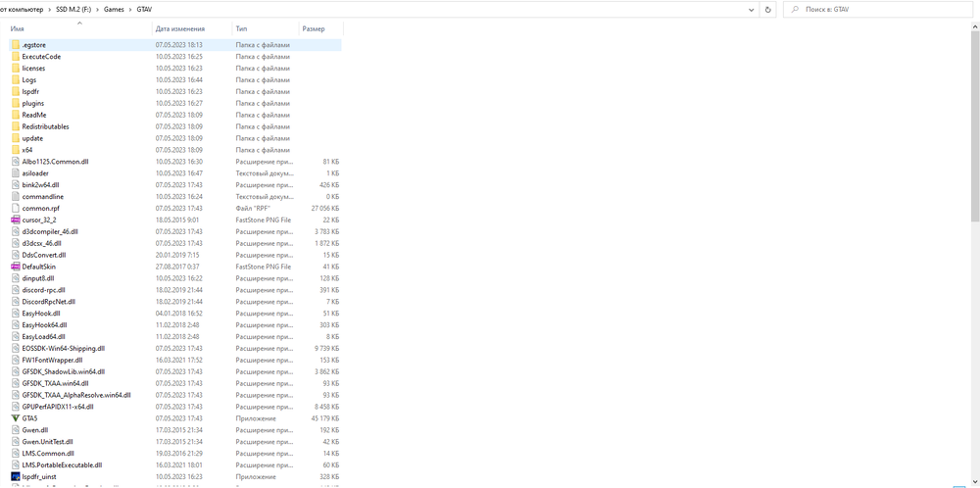980x488 pixels.
Task: Select the Gwen.UnitTest.dll file name
Action: pyautogui.click(x=47, y=442)
